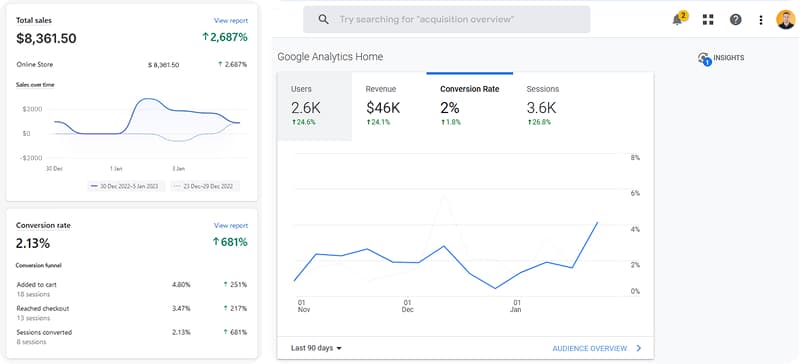Image resolution: width=800 pixels, height=364 pixels.
Task: Open the Insights panel icon
Action: coord(704,58)
